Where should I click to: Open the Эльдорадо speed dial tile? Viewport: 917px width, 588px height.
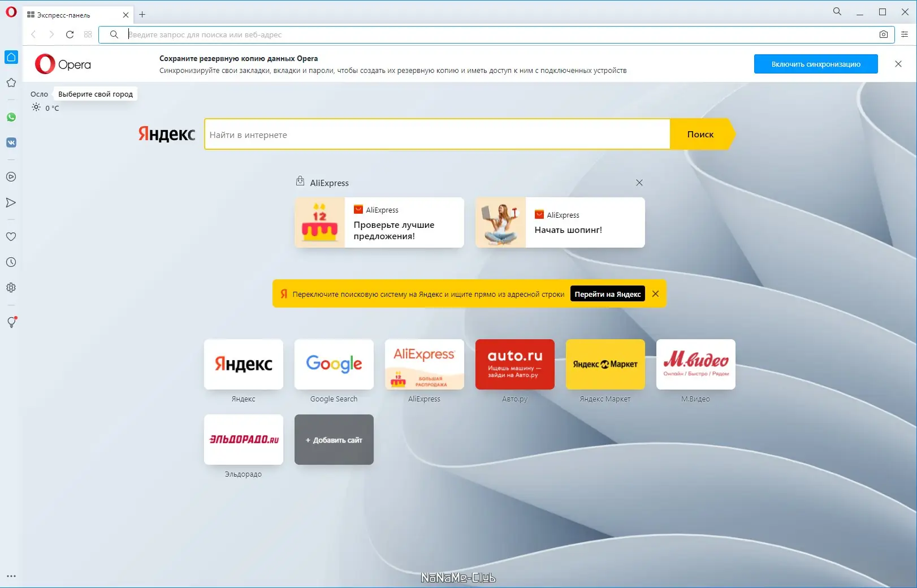pyautogui.click(x=244, y=439)
